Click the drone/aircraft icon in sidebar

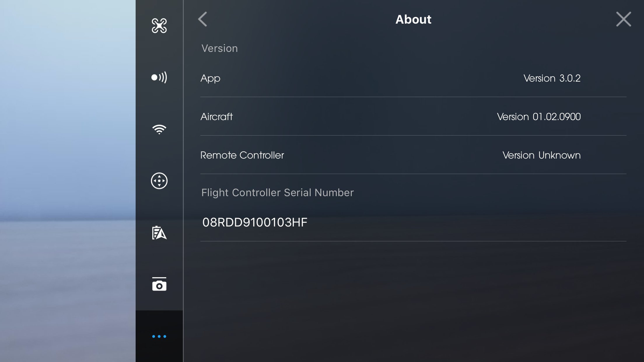[159, 25]
